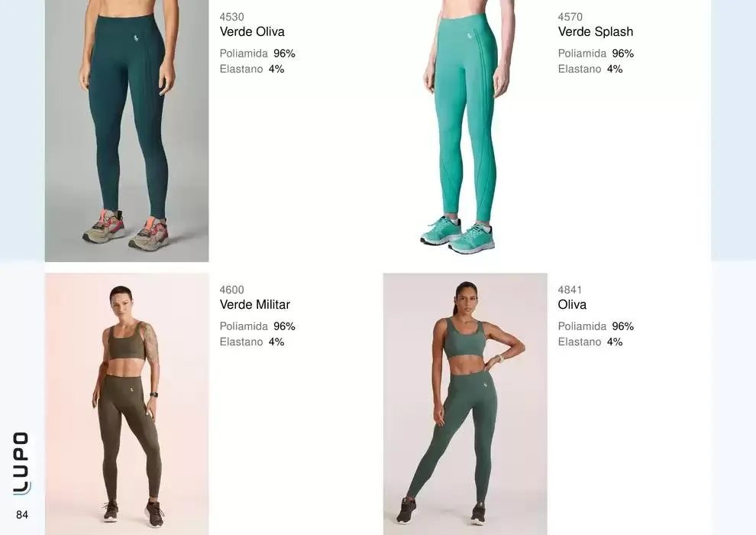Select the Verde Militar color name
This screenshot has width=756, height=535.
255,305
